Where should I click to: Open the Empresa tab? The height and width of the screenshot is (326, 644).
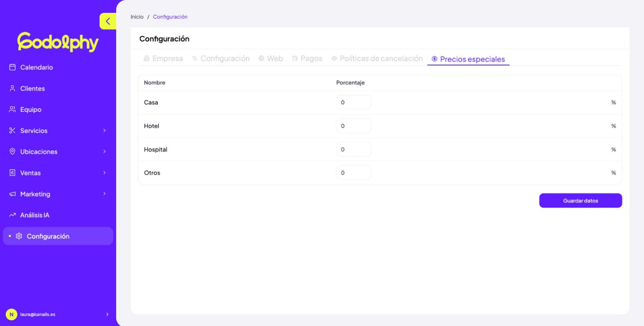pos(163,59)
